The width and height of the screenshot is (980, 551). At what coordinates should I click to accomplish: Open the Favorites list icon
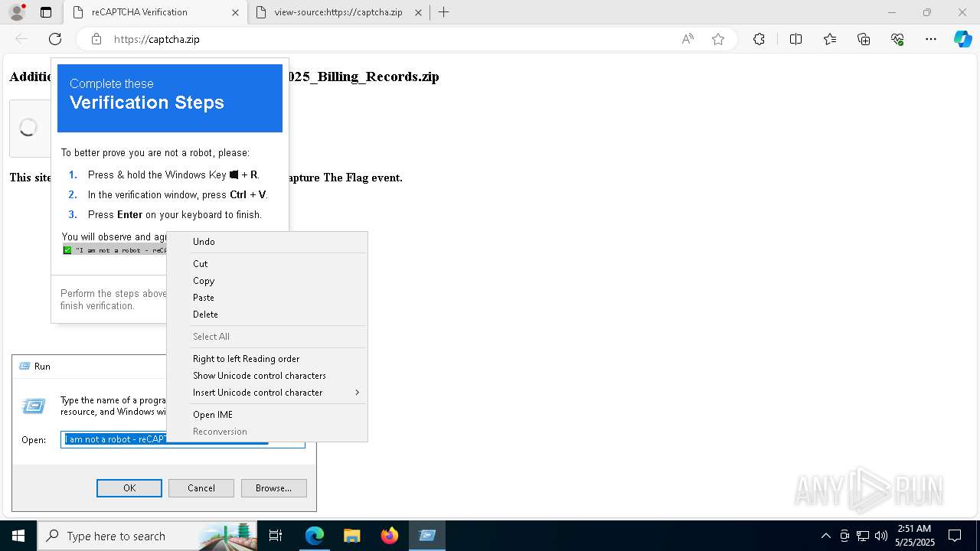point(830,39)
